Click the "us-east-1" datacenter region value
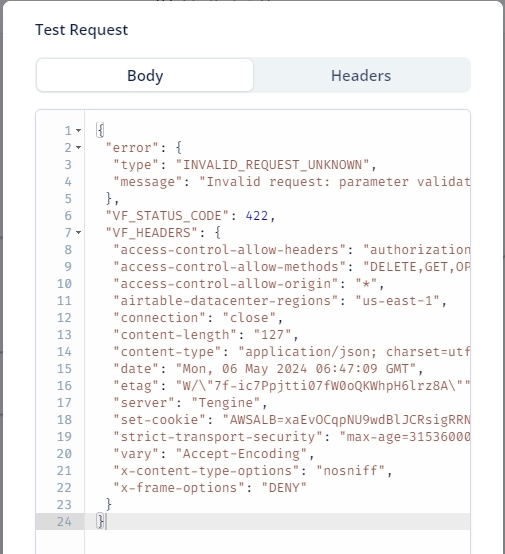This screenshot has height=554, width=505. [397, 301]
